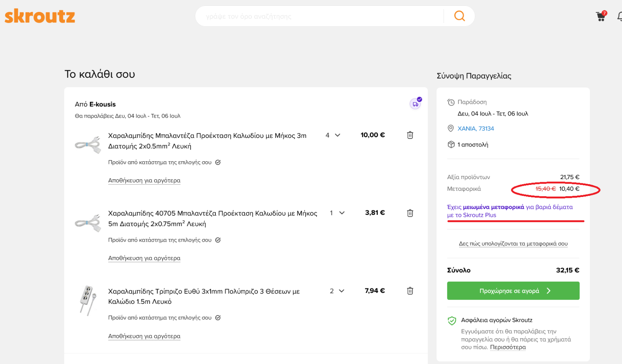Click the orange search magnifier icon
Viewport: 622px width, 364px height.
pos(460,16)
